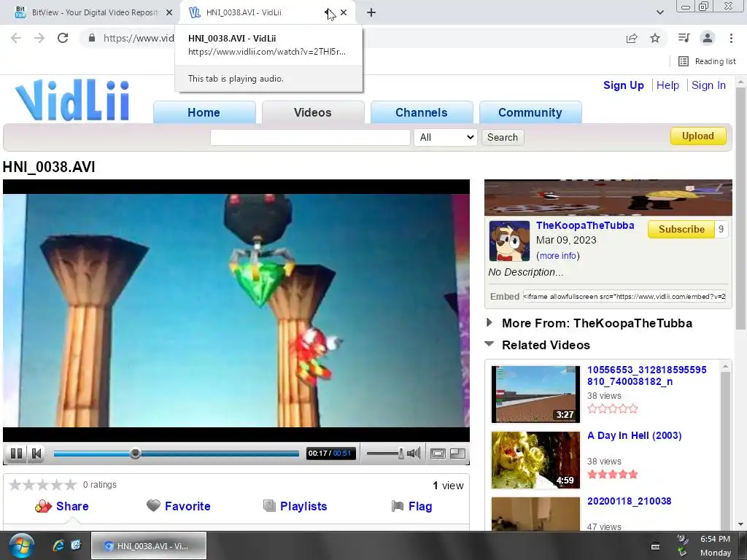Click the Playlists stack icon
747x560 pixels.
pyautogui.click(x=269, y=506)
